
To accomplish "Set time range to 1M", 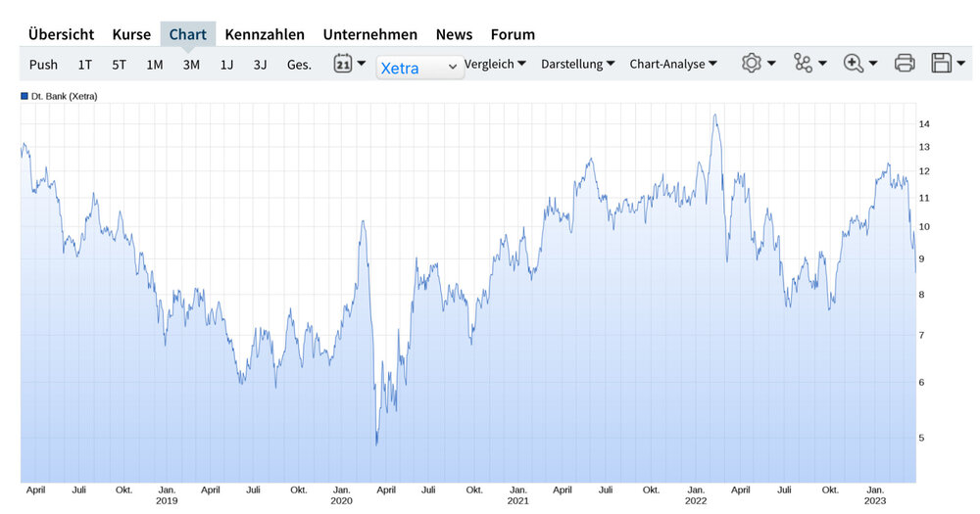I will click(155, 65).
